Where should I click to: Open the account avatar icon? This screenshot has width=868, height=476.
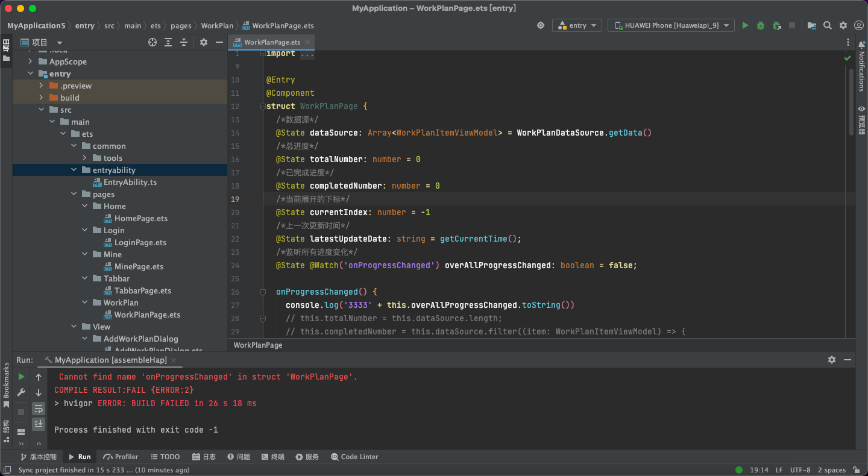858,25
